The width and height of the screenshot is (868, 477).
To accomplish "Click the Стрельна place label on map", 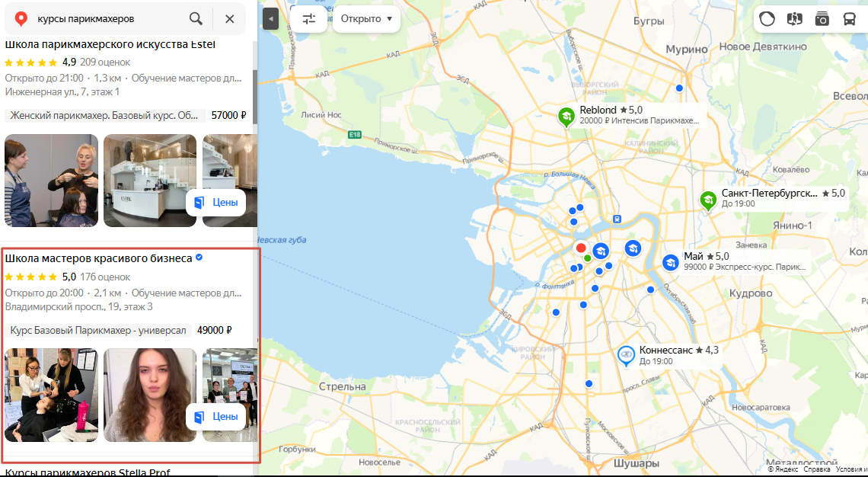I will [x=342, y=386].
